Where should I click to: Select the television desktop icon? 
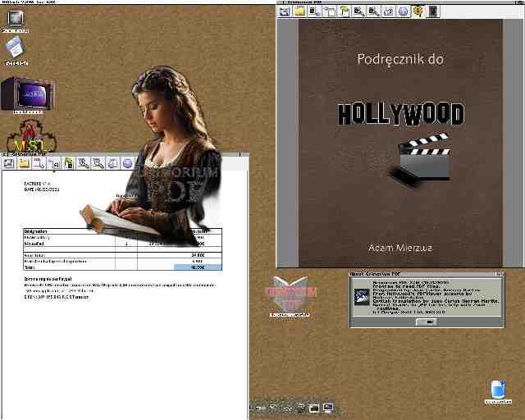(27, 94)
